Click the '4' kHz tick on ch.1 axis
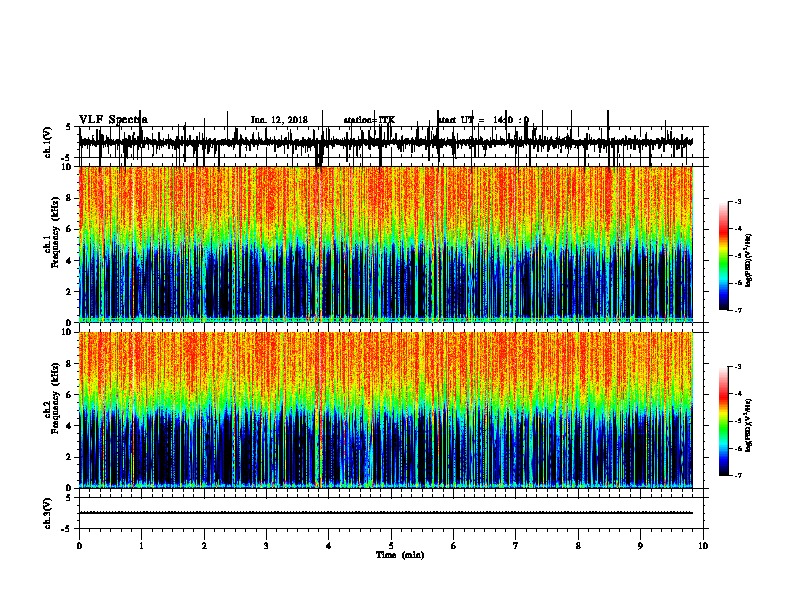 click(x=69, y=261)
